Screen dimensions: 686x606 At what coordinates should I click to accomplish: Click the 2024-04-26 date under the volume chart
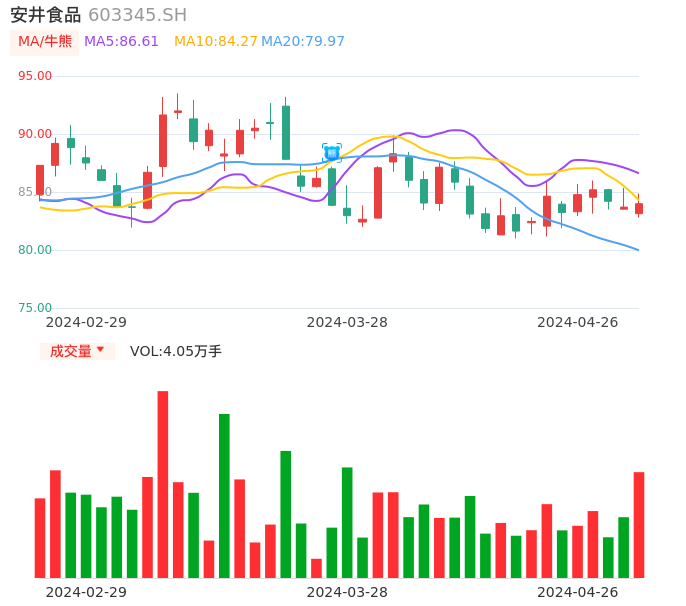(578, 592)
